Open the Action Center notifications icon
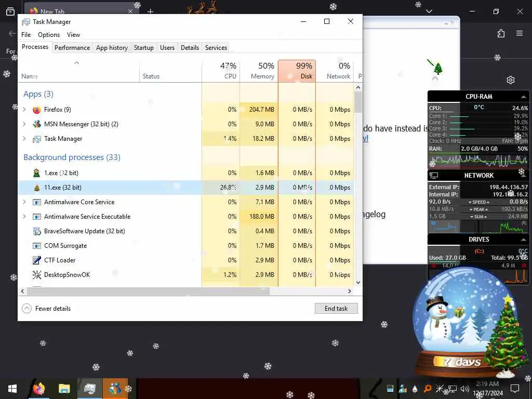This screenshot has height=399, width=532. 515,389
